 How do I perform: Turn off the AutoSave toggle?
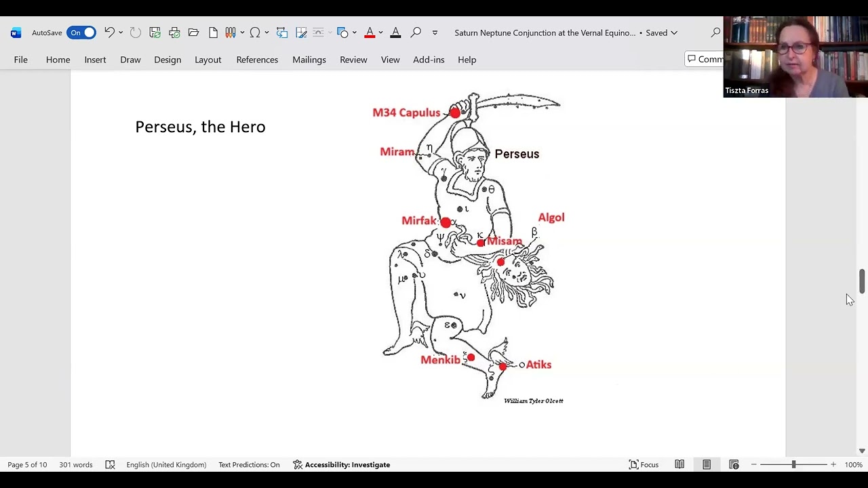point(81,33)
